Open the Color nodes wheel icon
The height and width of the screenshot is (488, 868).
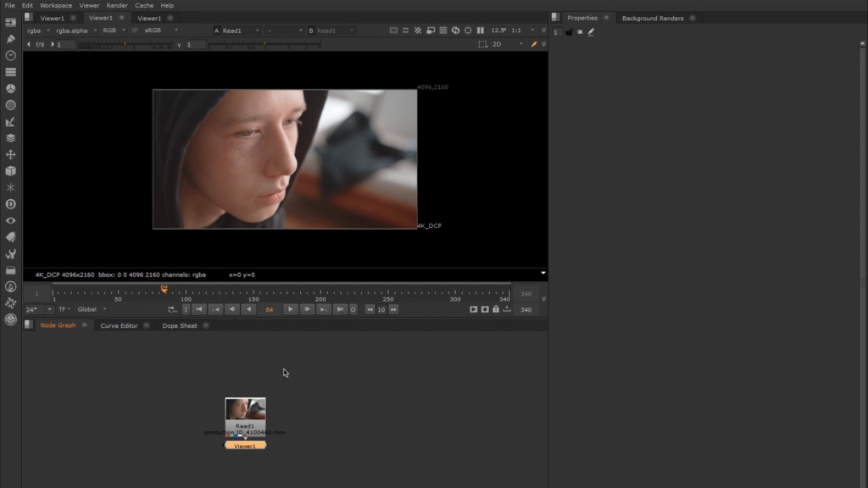[10, 88]
